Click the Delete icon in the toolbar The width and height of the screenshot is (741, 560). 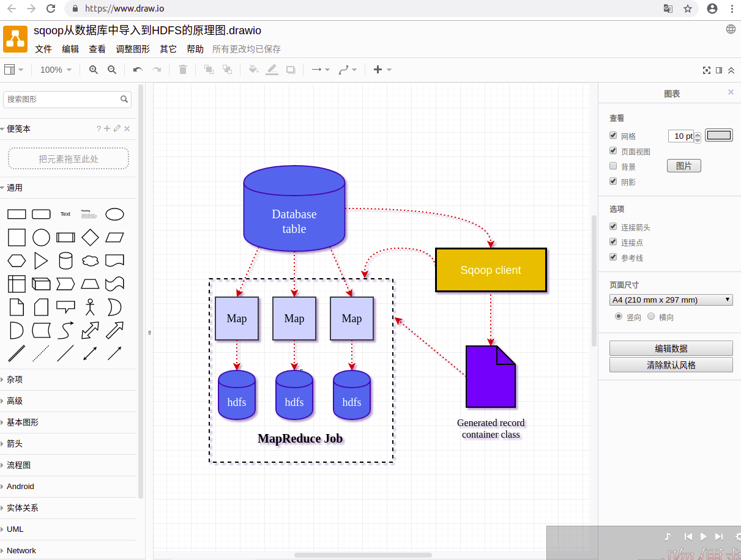(x=182, y=70)
